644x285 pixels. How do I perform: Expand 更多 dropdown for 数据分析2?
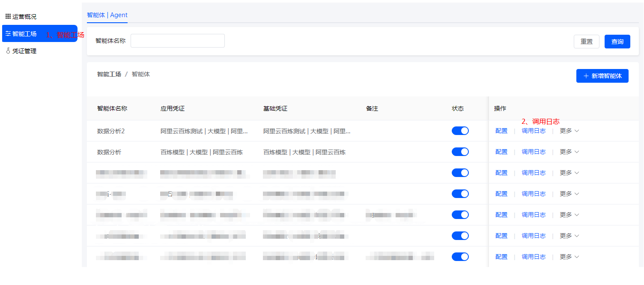pos(569,131)
